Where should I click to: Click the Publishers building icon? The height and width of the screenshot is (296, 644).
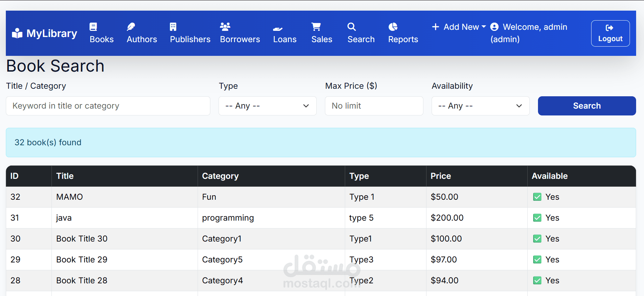click(173, 27)
